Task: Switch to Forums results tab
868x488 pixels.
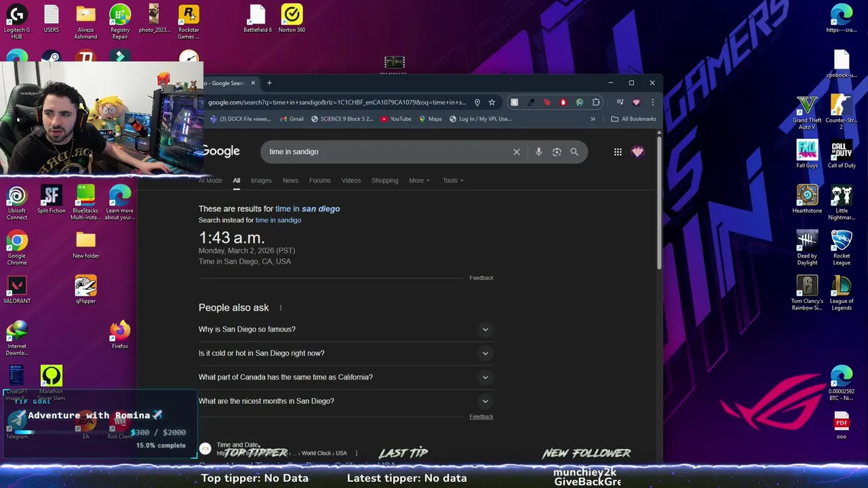Action: click(x=320, y=180)
